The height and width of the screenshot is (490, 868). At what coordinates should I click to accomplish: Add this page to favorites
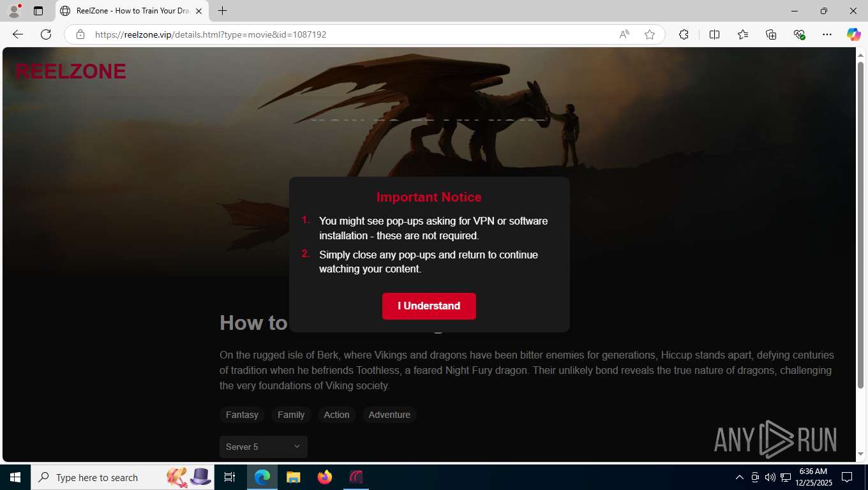650,34
